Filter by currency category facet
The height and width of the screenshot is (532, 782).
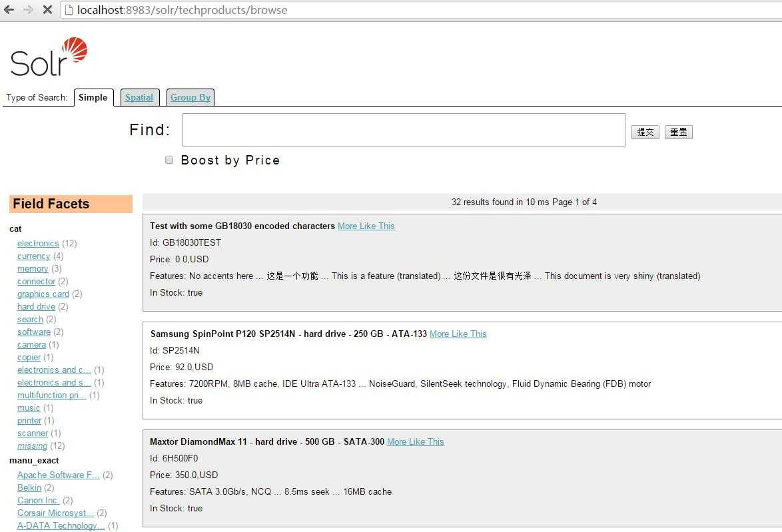(34, 256)
